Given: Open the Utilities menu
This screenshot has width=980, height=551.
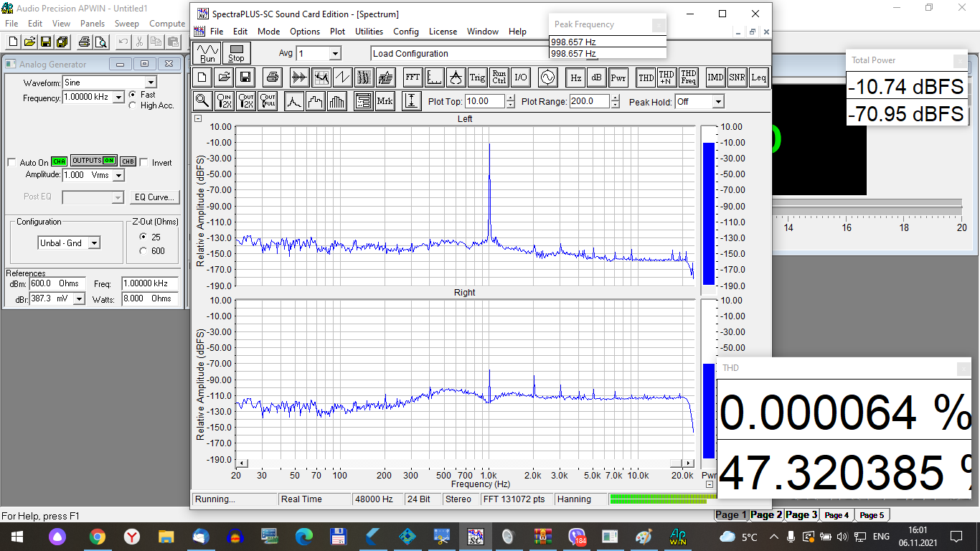Looking at the screenshot, I should pos(369,32).
